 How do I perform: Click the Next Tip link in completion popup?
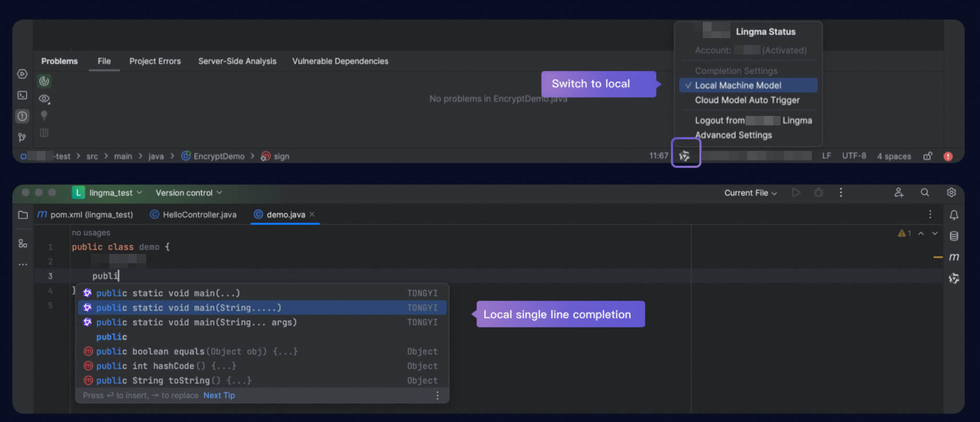pyautogui.click(x=219, y=395)
